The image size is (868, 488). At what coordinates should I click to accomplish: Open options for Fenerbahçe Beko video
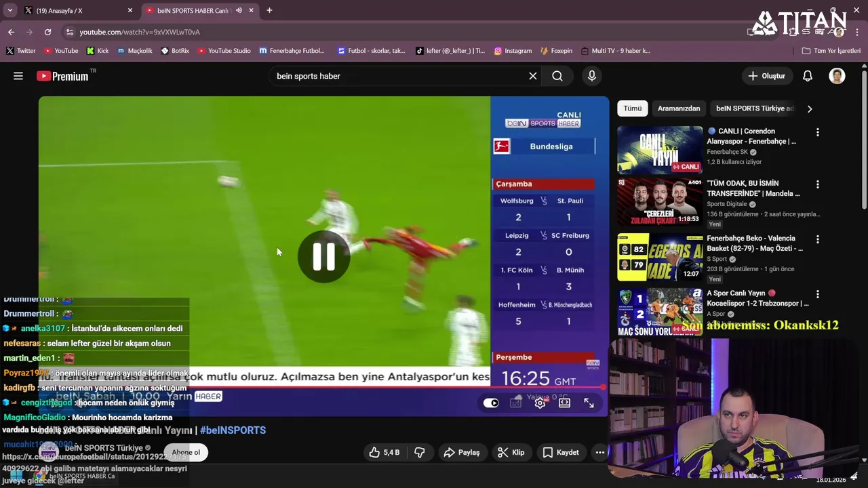click(x=817, y=239)
